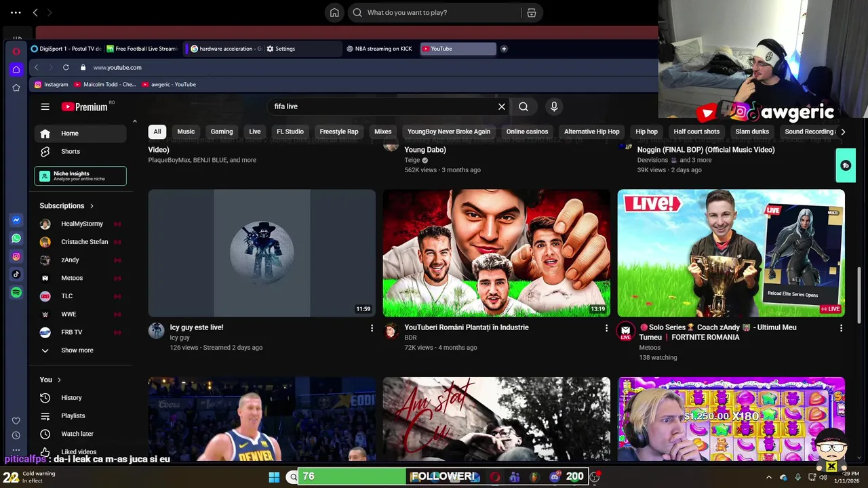Open WhatsApp in Opera sidebar
Screen dimensions: 868x488
click(16, 239)
